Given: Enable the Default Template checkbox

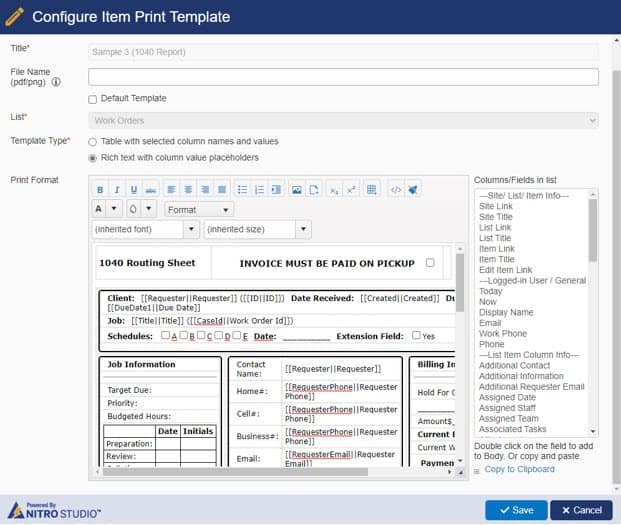Looking at the screenshot, I should click(x=93, y=99).
